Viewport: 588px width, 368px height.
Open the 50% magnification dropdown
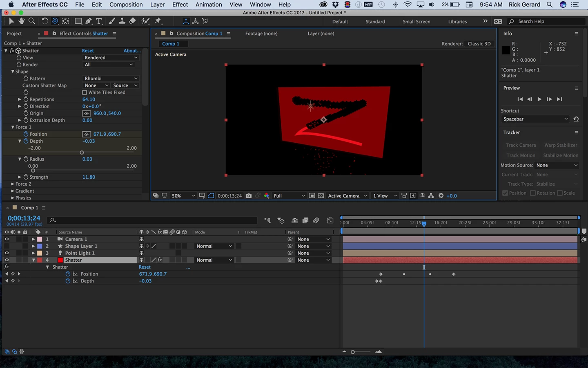[x=183, y=196]
